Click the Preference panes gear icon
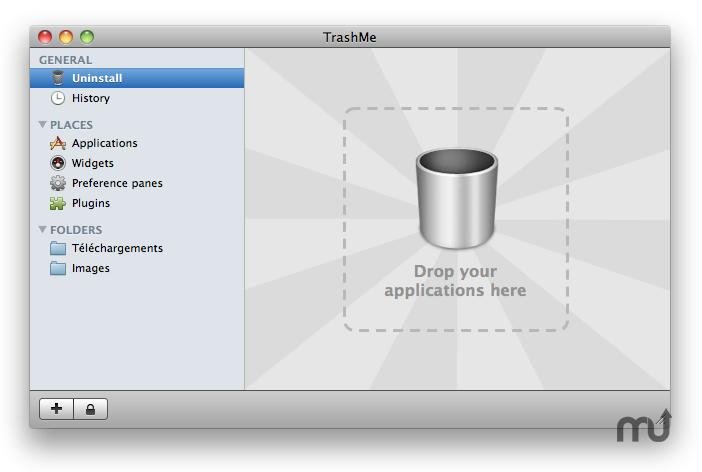The width and height of the screenshot is (702, 472). click(x=58, y=183)
